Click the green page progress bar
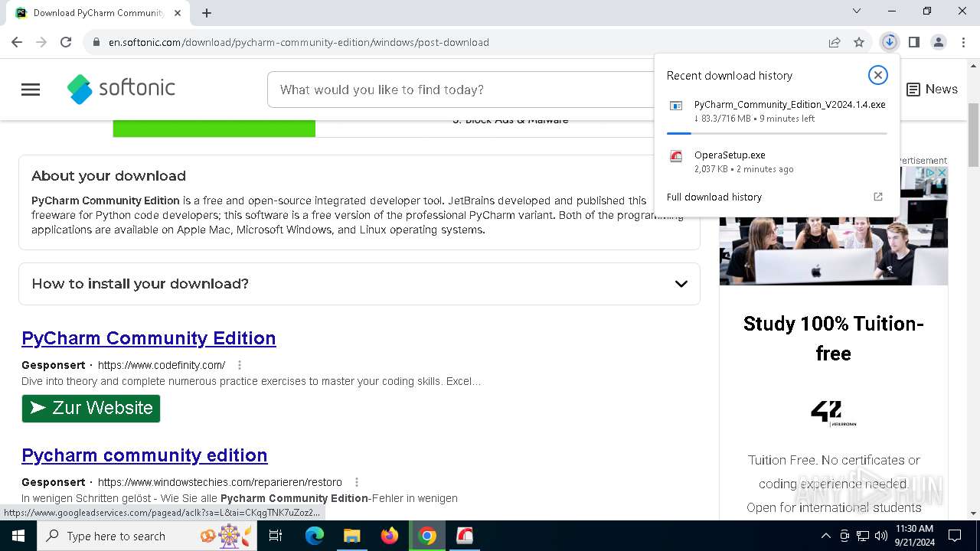Viewport: 980px width, 551px height. (214, 129)
